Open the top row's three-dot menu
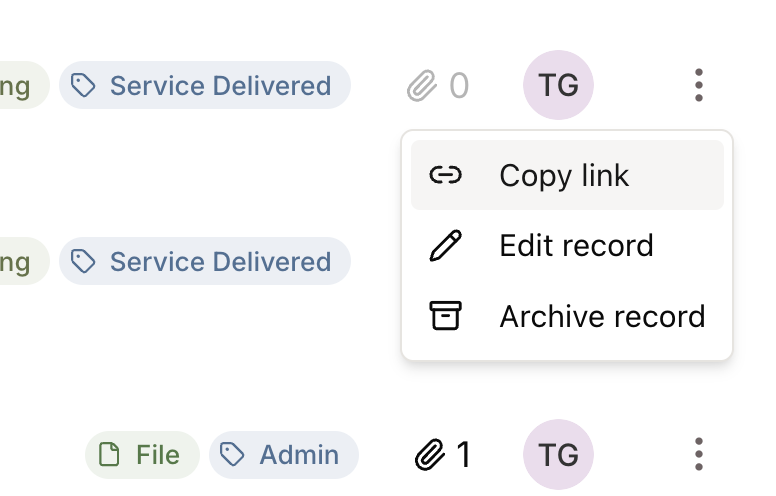Image resolution: width=776 pixels, height=496 pixels. (698, 85)
